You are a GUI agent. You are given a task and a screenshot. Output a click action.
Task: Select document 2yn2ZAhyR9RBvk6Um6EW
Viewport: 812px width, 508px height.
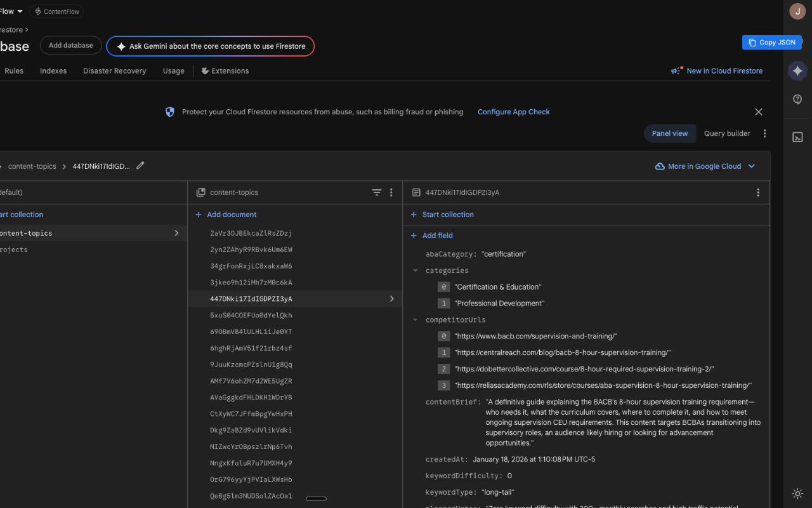(251, 250)
